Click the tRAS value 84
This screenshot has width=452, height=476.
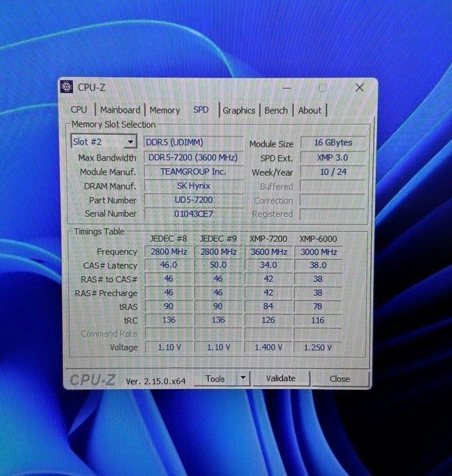[x=268, y=306]
